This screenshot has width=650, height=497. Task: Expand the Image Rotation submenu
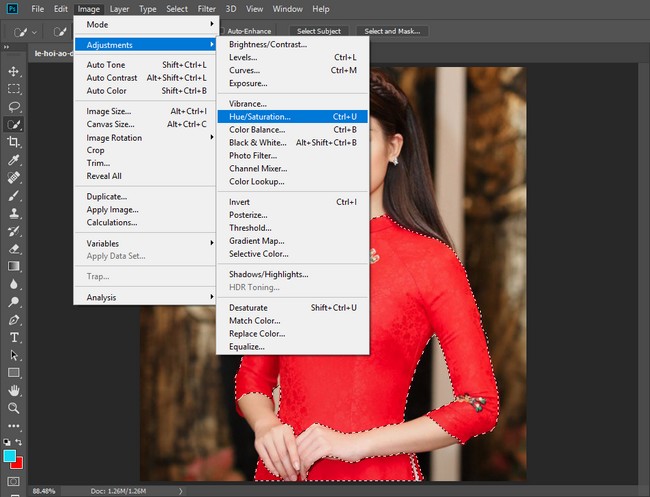[x=146, y=138]
